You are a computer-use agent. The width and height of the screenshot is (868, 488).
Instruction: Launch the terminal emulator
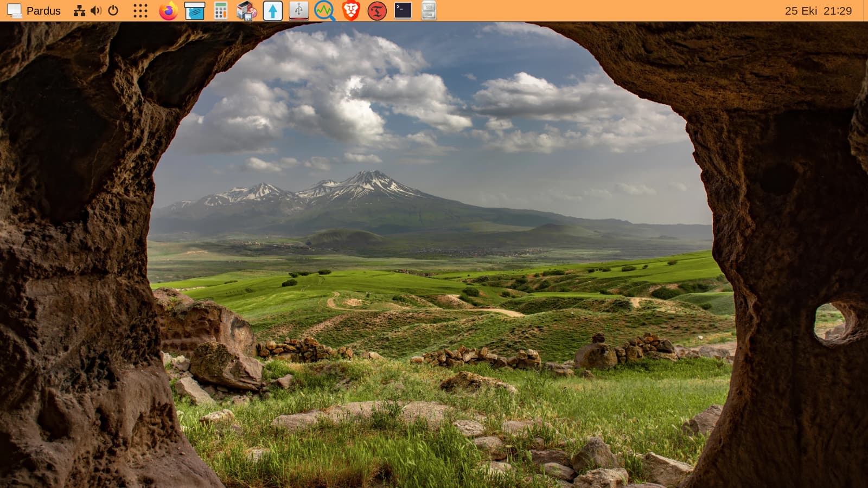[x=403, y=11]
